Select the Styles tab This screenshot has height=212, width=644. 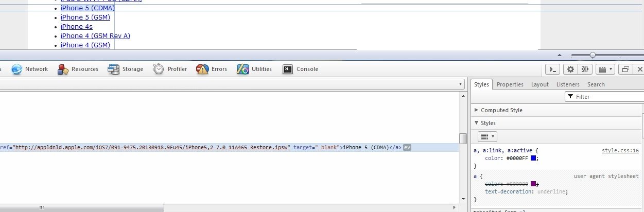pyautogui.click(x=481, y=84)
